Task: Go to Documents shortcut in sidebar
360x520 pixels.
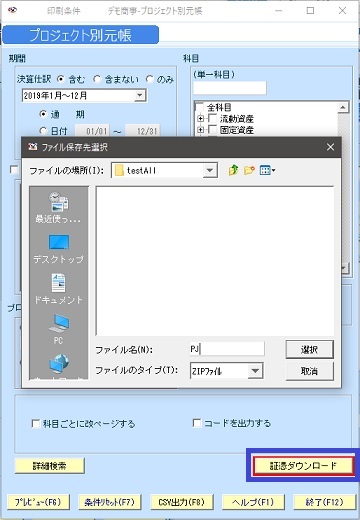Action: [59, 289]
